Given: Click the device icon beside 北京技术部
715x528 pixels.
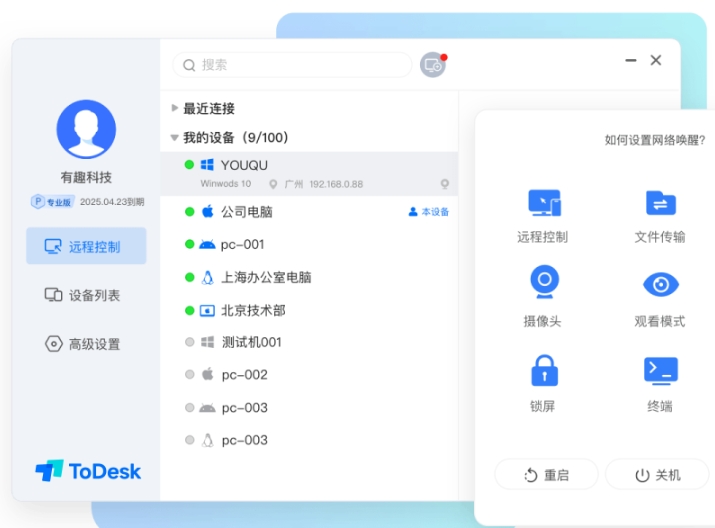Looking at the screenshot, I should click(x=207, y=311).
